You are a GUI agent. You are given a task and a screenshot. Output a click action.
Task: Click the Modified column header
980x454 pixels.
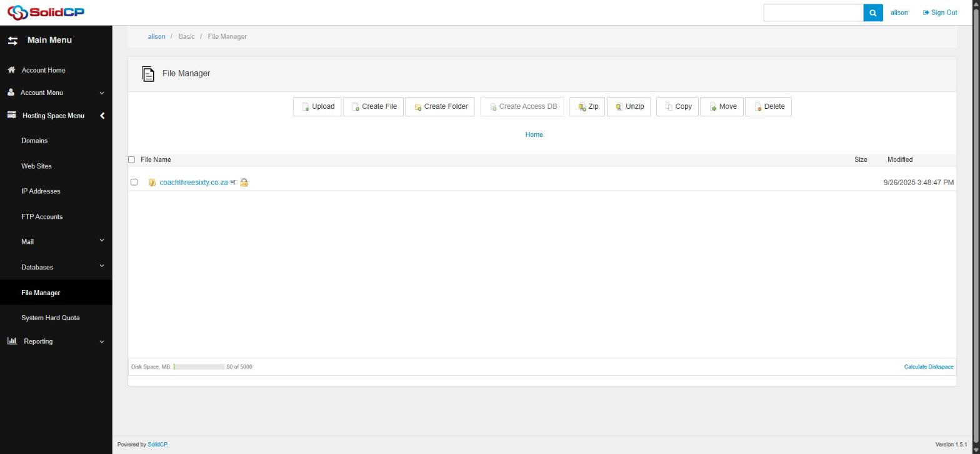pyautogui.click(x=900, y=160)
